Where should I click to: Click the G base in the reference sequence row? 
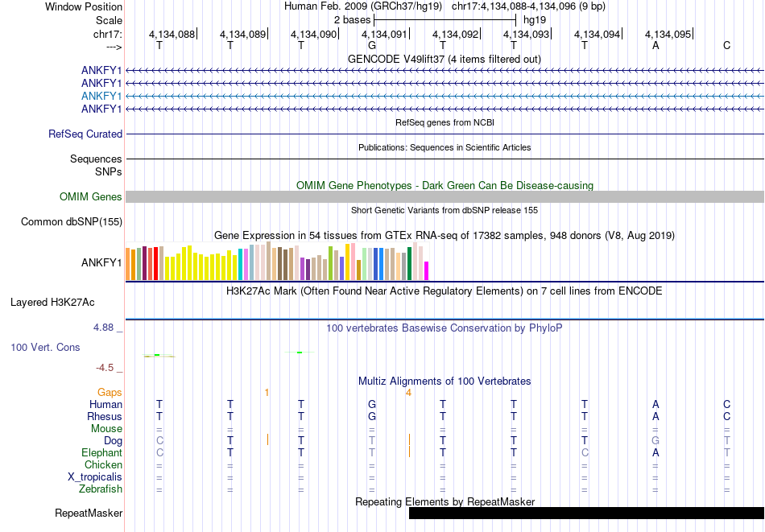372,45
